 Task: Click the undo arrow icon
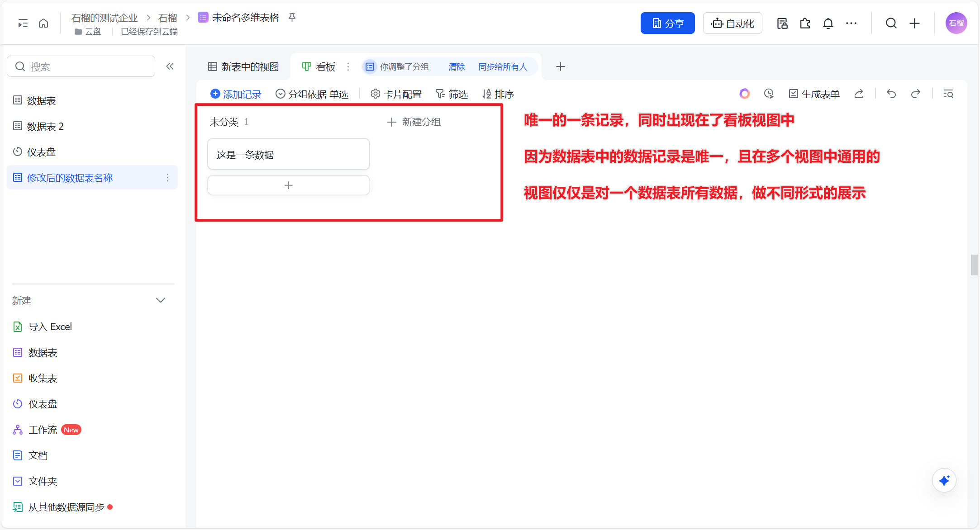click(891, 94)
